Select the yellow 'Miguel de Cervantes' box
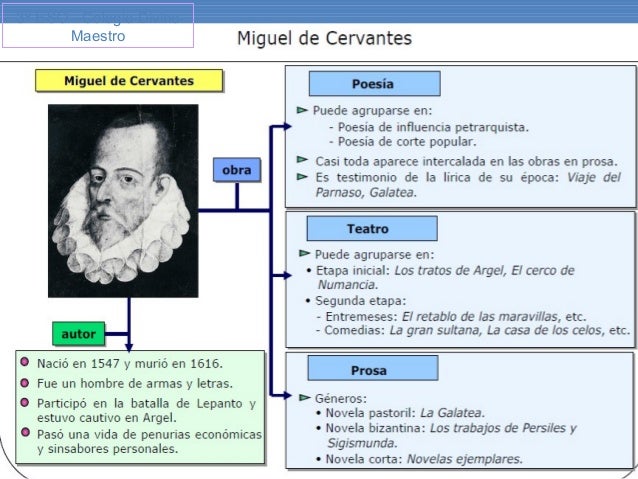This screenshot has width=638, height=479. (x=129, y=81)
